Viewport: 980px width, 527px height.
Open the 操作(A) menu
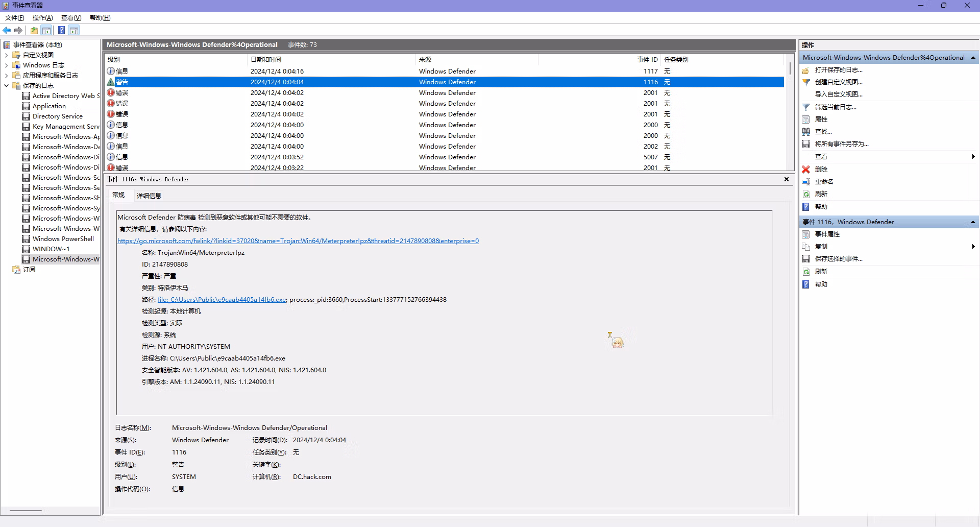pyautogui.click(x=43, y=18)
